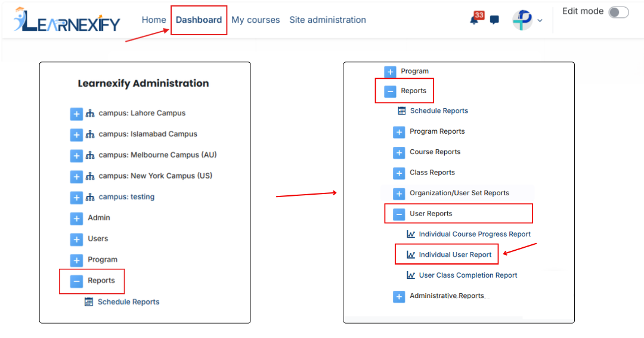Expand Course Reports node
Viewport: 644px width, 338px height.
(x=399, y=152)
